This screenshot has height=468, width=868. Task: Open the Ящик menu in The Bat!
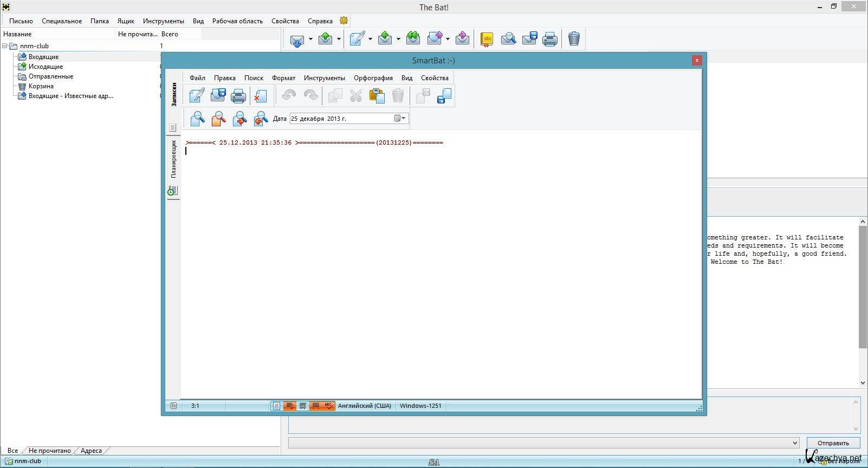coord(126,21)
